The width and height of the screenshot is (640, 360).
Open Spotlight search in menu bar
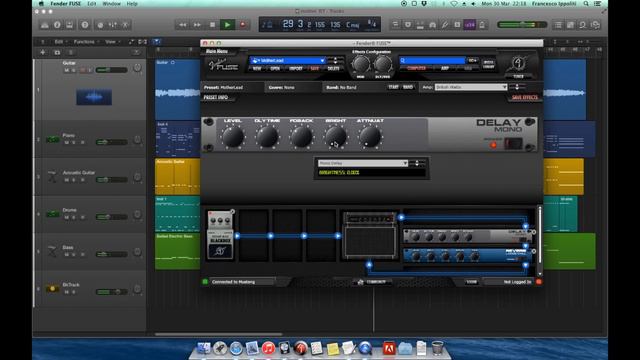click(586, 4)
